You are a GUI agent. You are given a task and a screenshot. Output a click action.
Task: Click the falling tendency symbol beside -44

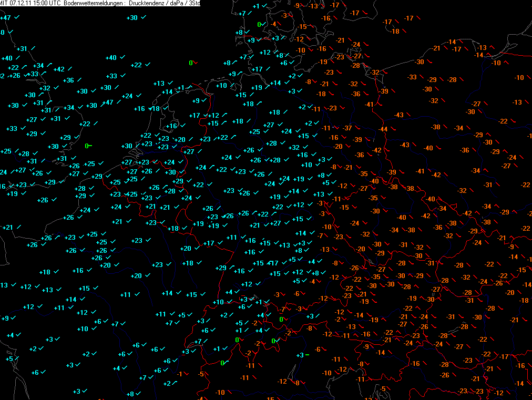click(x=392, y=129)
